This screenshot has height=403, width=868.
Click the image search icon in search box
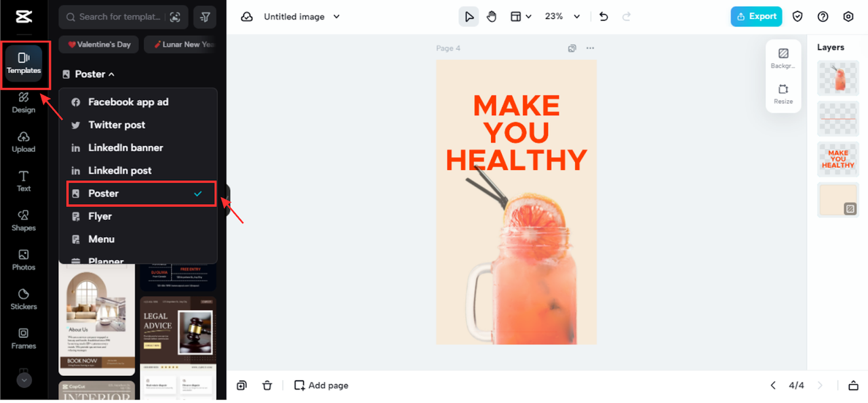[x=175, y=17]
